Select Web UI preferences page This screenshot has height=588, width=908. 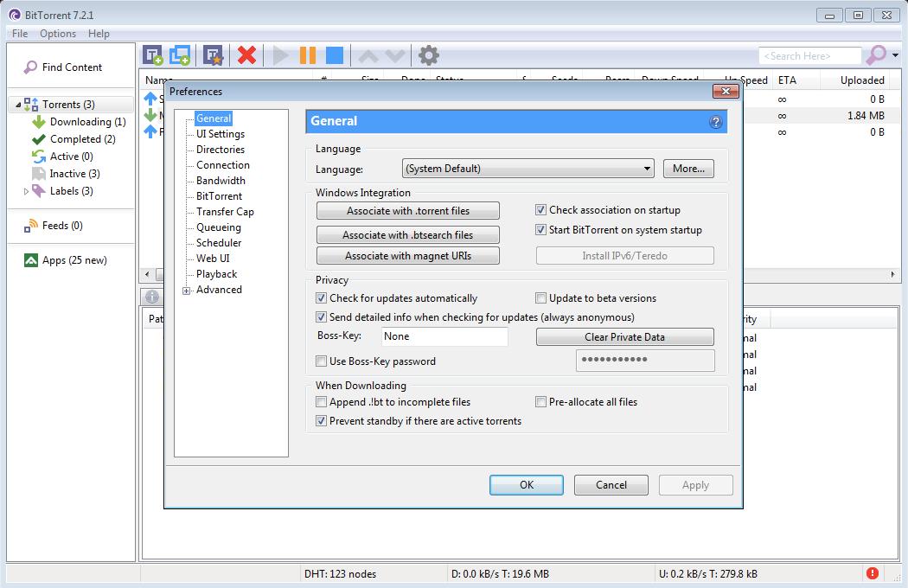tap(213, 259)
